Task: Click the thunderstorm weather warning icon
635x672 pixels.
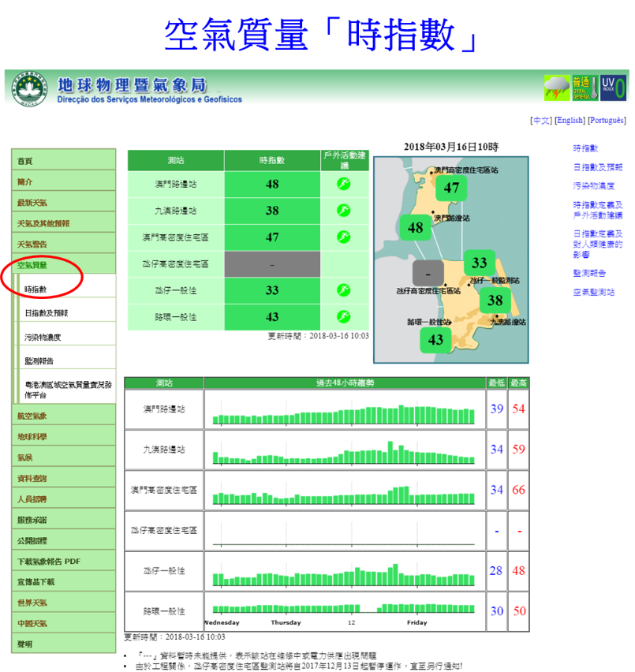Action: (556, 88)
